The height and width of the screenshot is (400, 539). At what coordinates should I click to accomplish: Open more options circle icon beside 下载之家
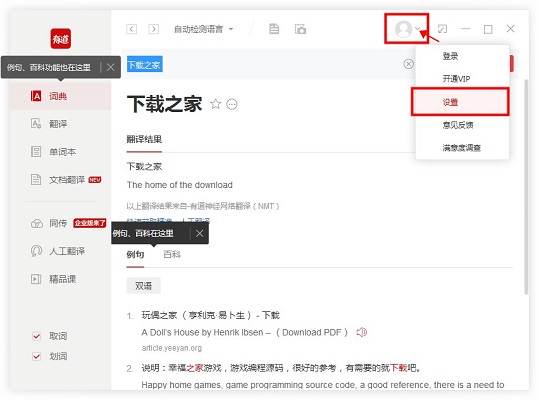pos(232,104)
